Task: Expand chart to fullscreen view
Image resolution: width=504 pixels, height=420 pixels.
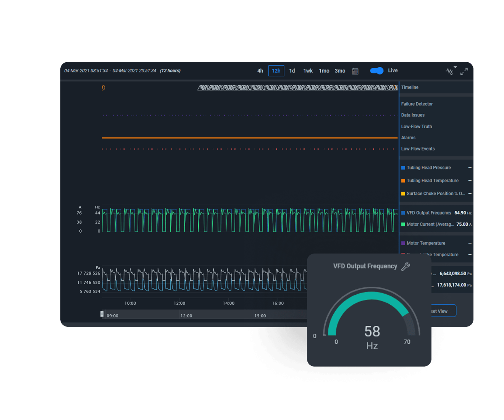Action: click(464, 71)
